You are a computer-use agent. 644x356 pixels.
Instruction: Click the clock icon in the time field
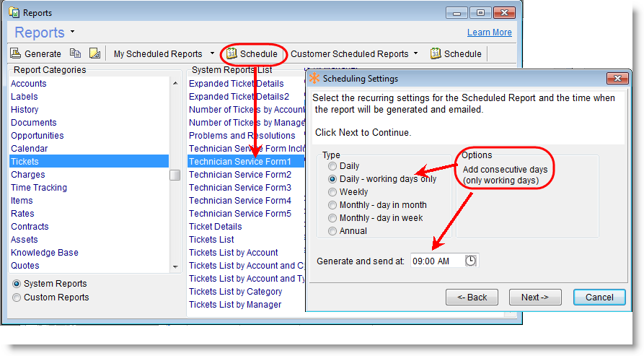[470, 261]
